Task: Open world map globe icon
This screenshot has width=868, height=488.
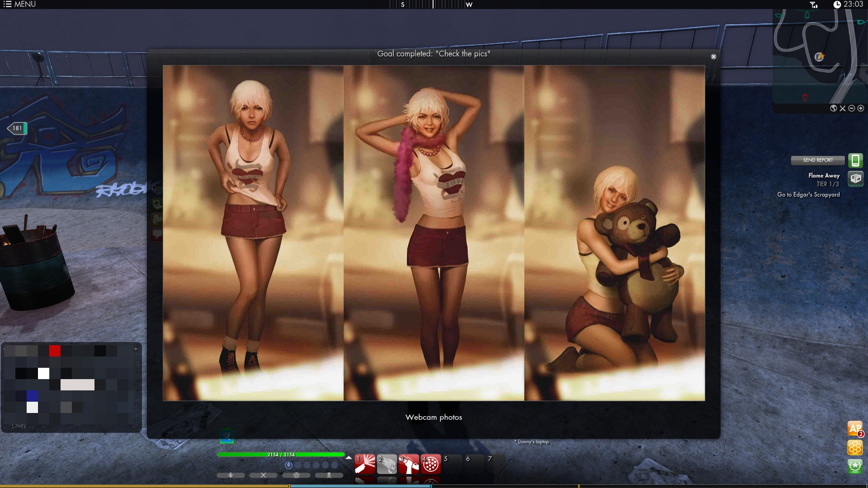Action: coord(833,108)
